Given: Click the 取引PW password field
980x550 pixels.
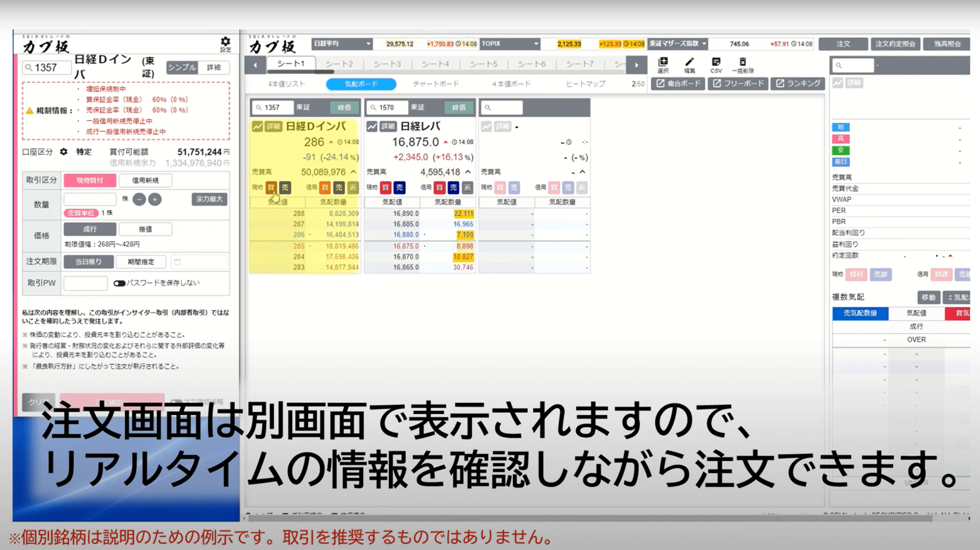Looking at the screenshot, I should pos(85,283).
